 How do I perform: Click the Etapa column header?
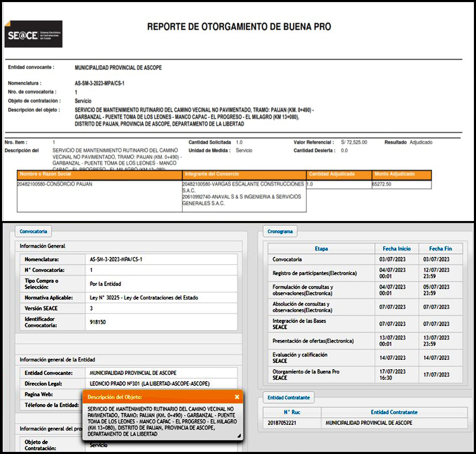321,249
